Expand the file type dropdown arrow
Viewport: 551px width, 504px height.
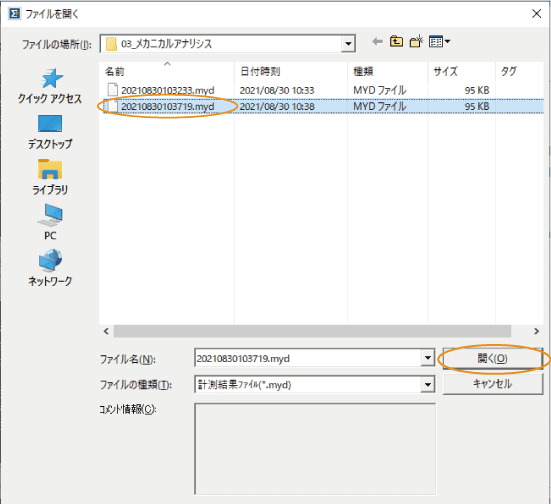428,385
